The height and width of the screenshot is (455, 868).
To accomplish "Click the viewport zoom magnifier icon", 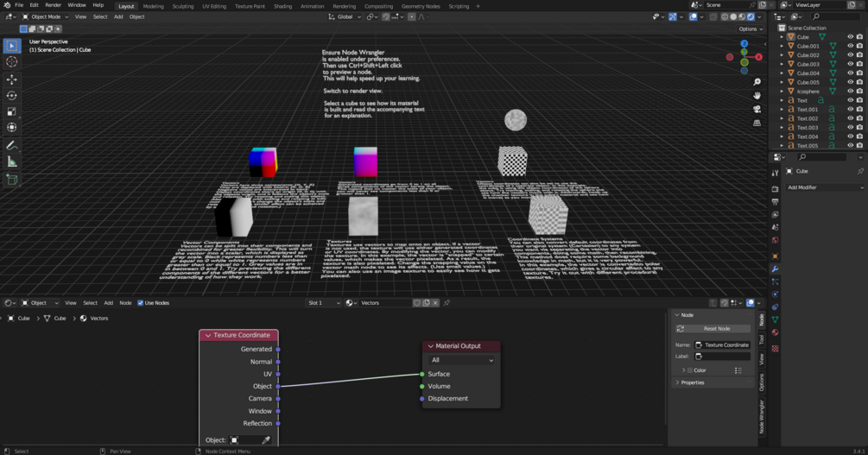I will pos(757,82).
